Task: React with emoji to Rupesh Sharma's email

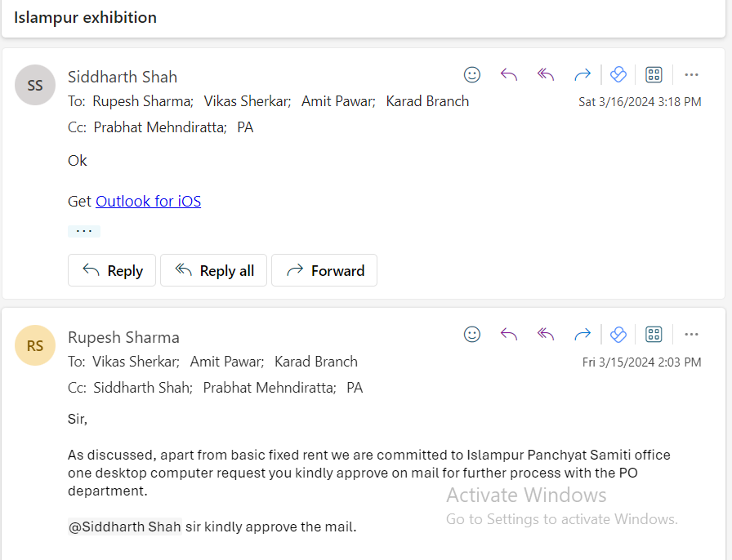Action: [472, 335]
